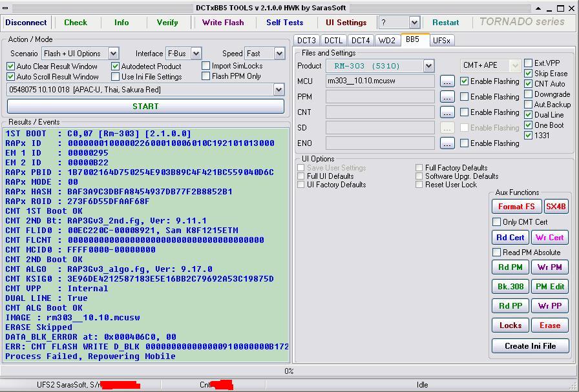Open the Info toolbar item
The height and width of the screenshot is (392, 579).
pyautogui.click(x=121, y=23)
